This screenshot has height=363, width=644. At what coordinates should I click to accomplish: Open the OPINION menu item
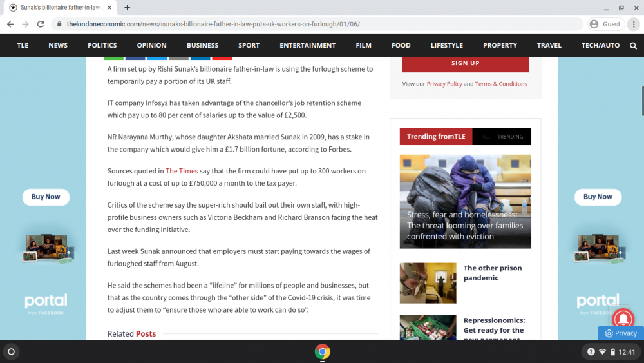151,46
